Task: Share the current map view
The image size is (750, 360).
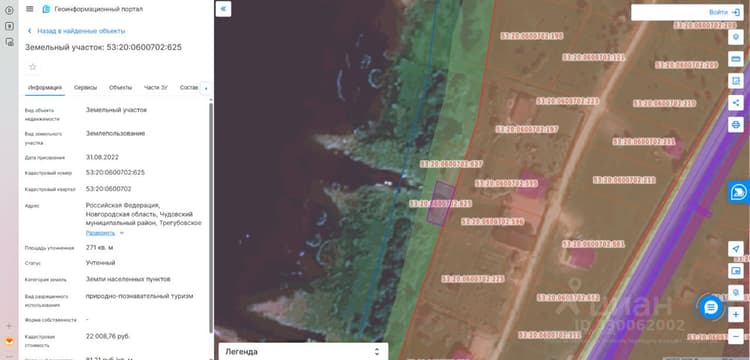Action: coord(736,103)
